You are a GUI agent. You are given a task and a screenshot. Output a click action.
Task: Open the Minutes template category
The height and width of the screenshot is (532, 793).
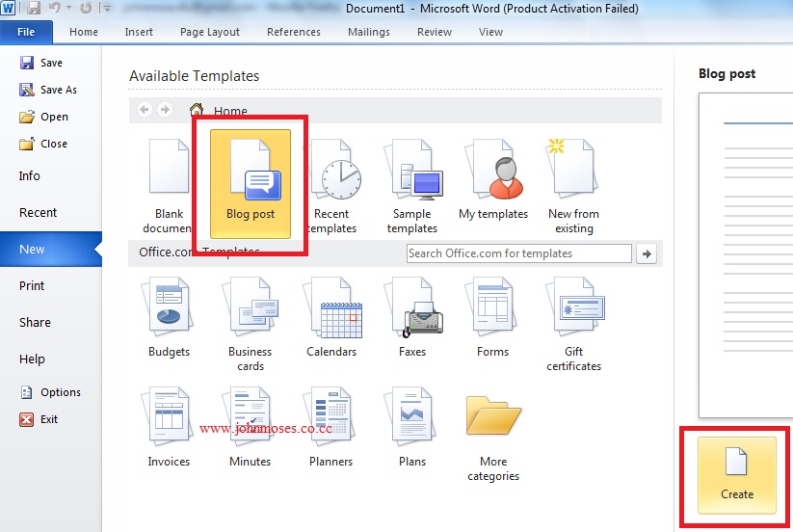click(250, 427)
